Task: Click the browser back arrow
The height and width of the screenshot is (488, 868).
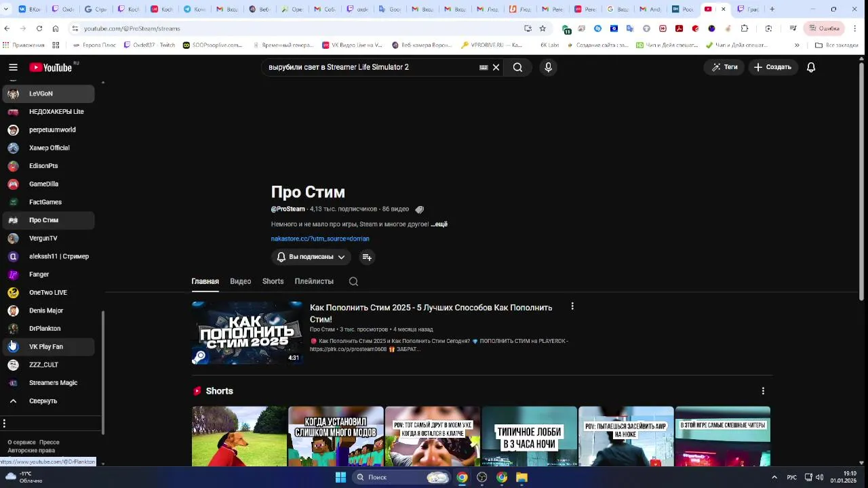Action: pyautogui.click(x=7, y=28)
